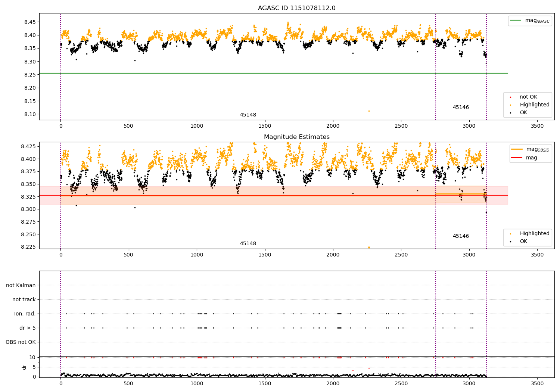Click the "Ion. rad." row label
This screenshot has height=392, width=560.
tap(25, 314)
